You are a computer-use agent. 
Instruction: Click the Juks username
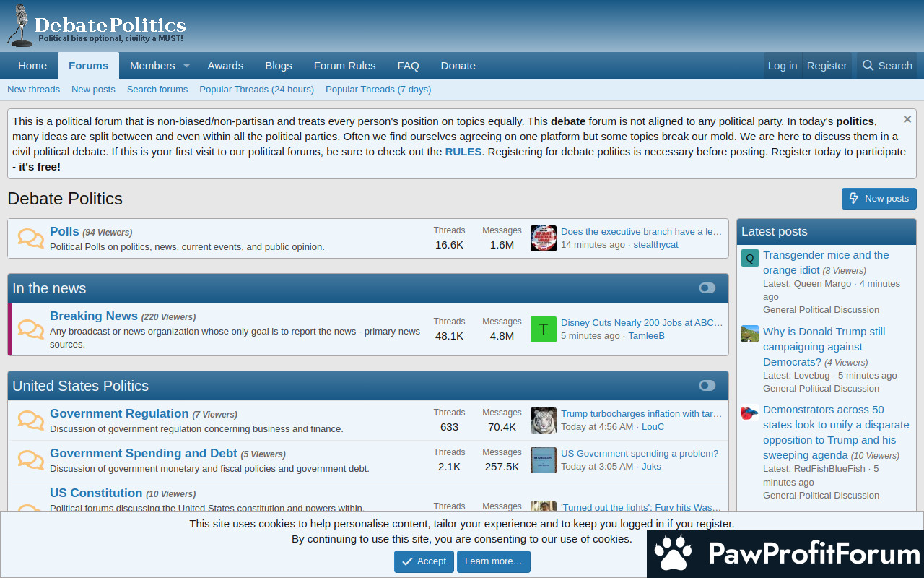[651, 467]
